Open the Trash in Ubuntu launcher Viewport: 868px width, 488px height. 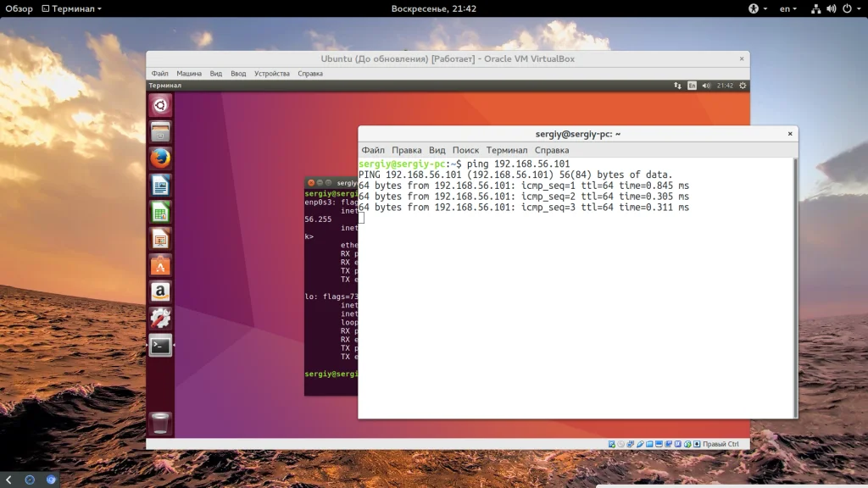click(x=160, y=422)
